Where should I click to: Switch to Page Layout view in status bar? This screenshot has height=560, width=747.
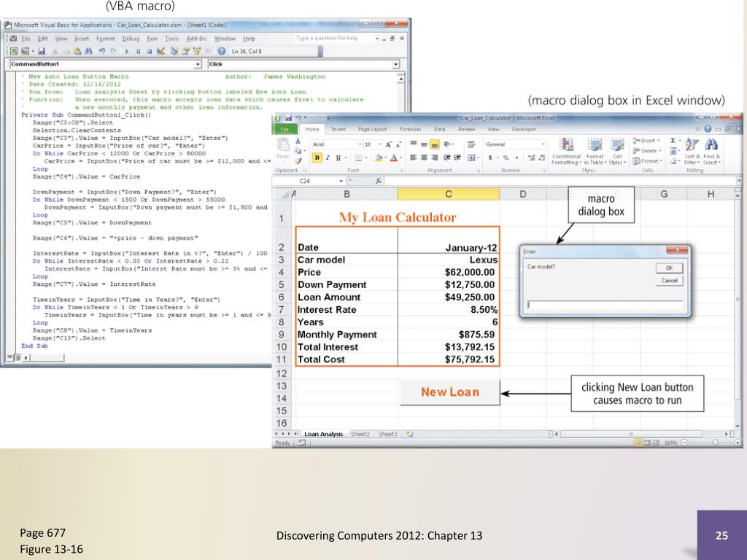point(647,443)
